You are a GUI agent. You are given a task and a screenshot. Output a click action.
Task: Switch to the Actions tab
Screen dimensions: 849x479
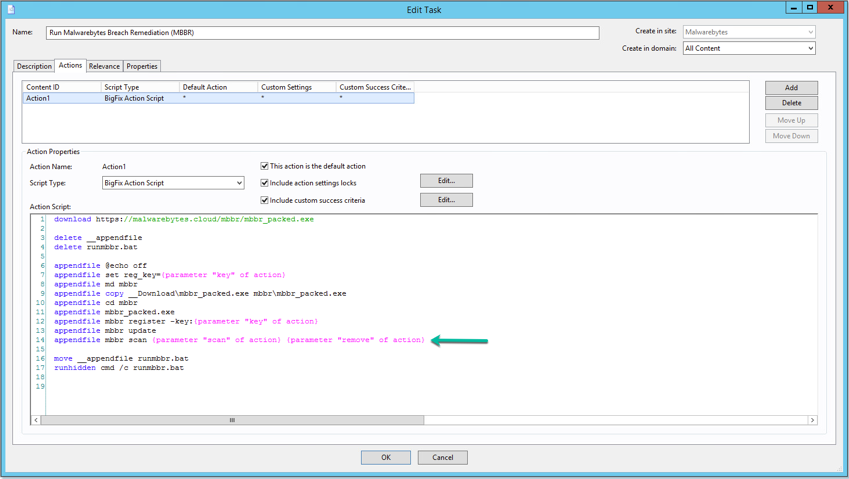tap(70, 65)
